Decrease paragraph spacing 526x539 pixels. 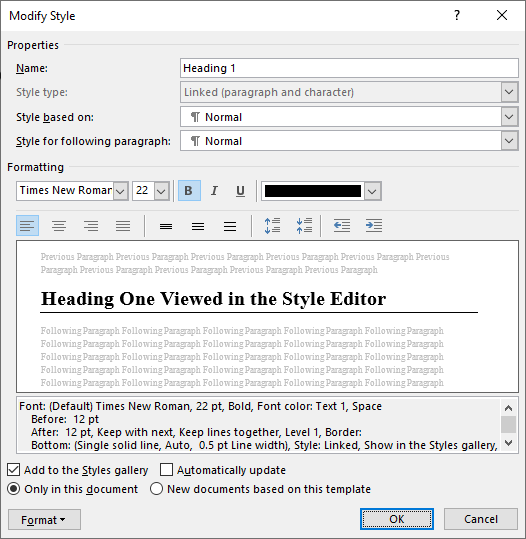304,226
